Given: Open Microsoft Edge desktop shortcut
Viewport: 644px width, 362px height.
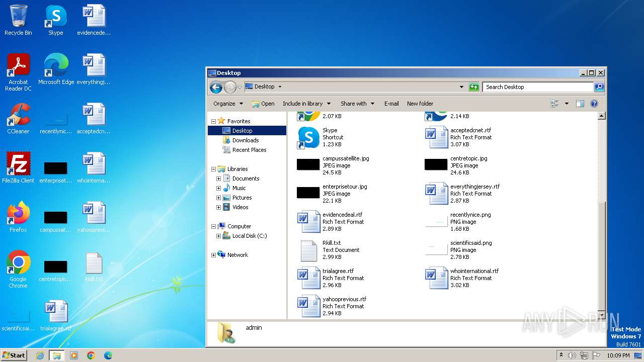Looking at the screenshot, I should 56,69.
